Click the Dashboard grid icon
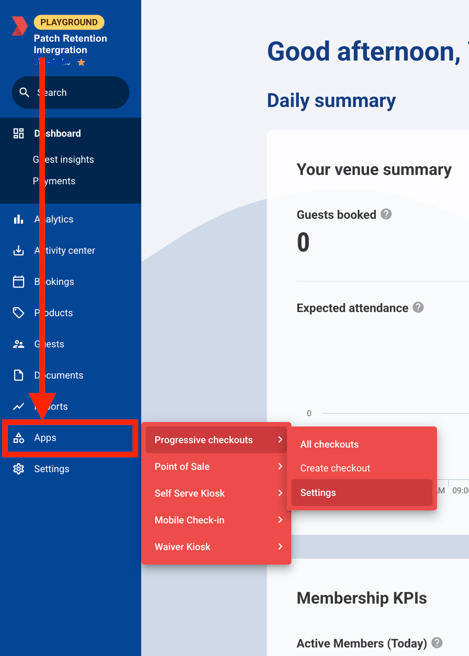469x656 pixels. pyautogui.click(x=18, y=133)
